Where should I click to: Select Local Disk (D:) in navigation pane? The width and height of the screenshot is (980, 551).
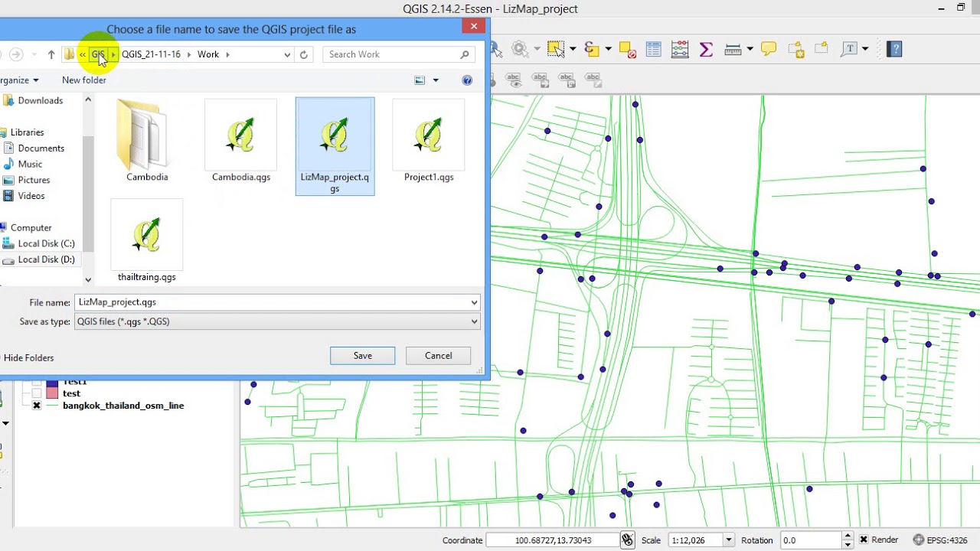click(x=46, y=259)
